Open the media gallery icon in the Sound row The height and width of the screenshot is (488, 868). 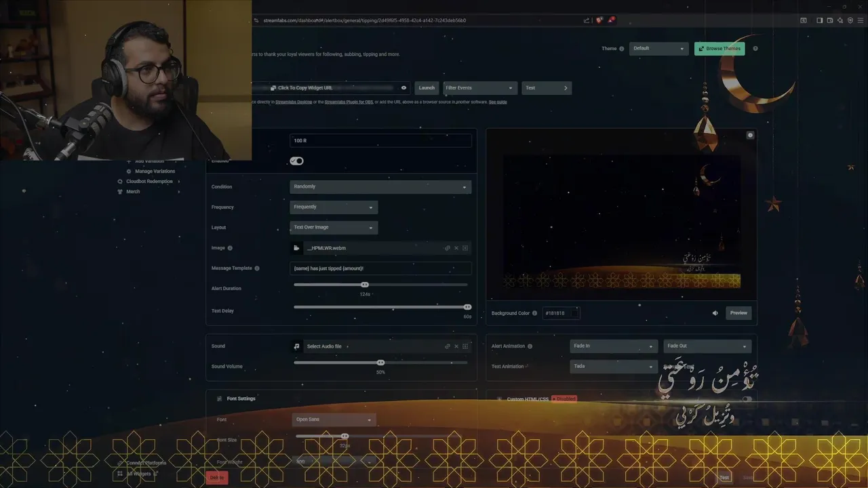pos(465,346)
